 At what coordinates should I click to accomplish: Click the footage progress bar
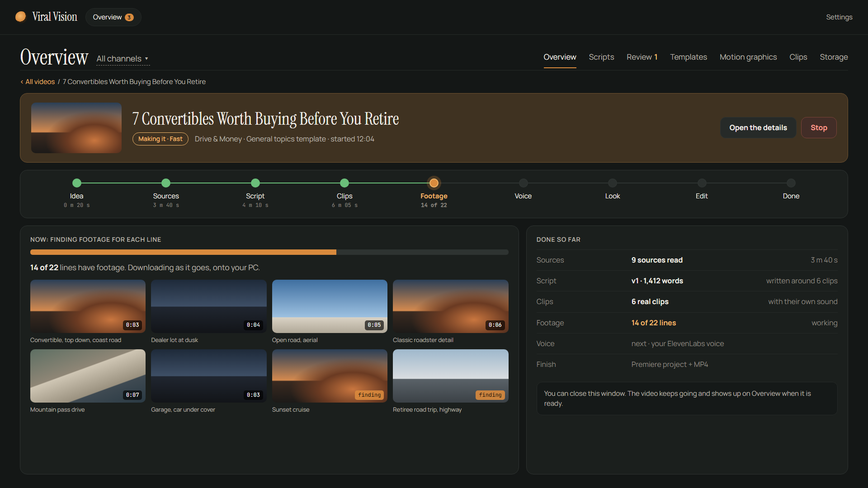[269, 252]
